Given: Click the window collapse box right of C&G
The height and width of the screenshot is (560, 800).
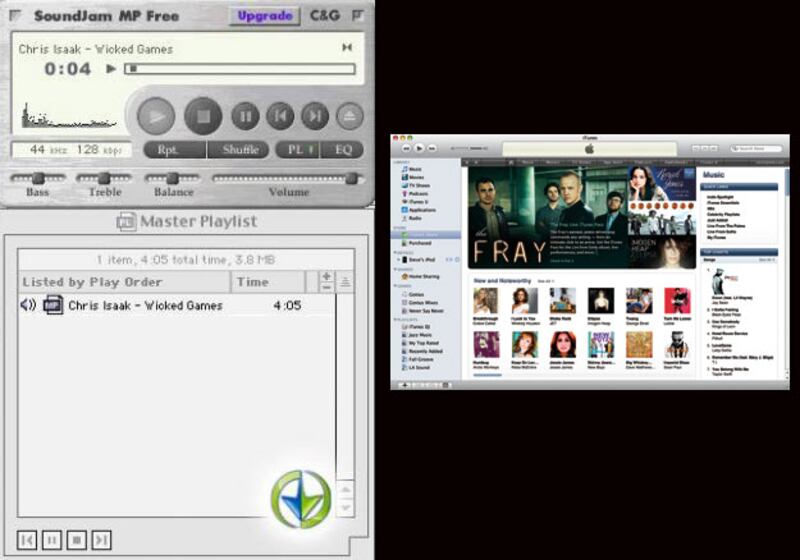Looking at the screenshot, I should 358,16.
